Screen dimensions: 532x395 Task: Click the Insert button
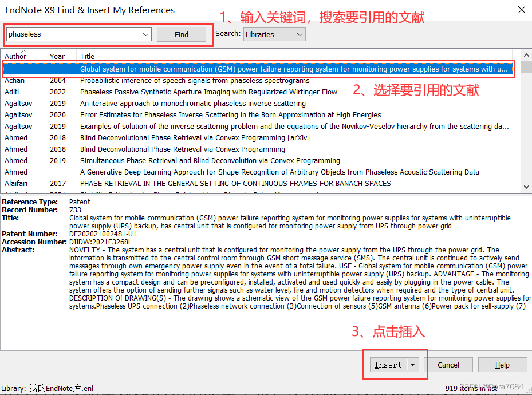(388, 365)
